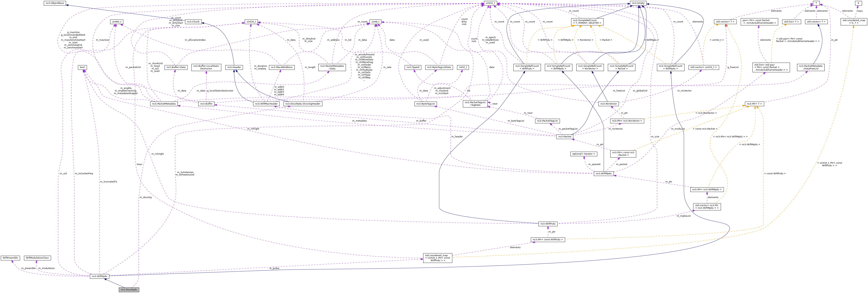Open the ns3::Header class node
The height and width of the screenshot is (293, 868).
coord(234,67)
